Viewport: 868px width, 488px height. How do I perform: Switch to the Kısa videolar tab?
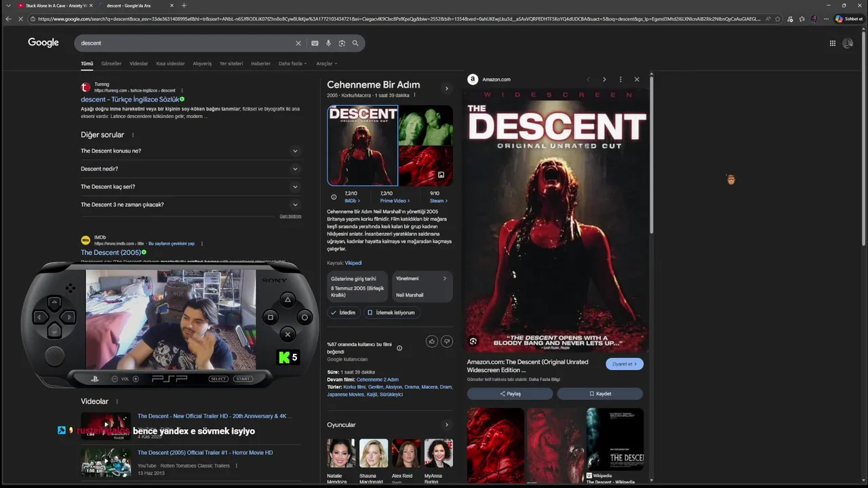point(170,64)
